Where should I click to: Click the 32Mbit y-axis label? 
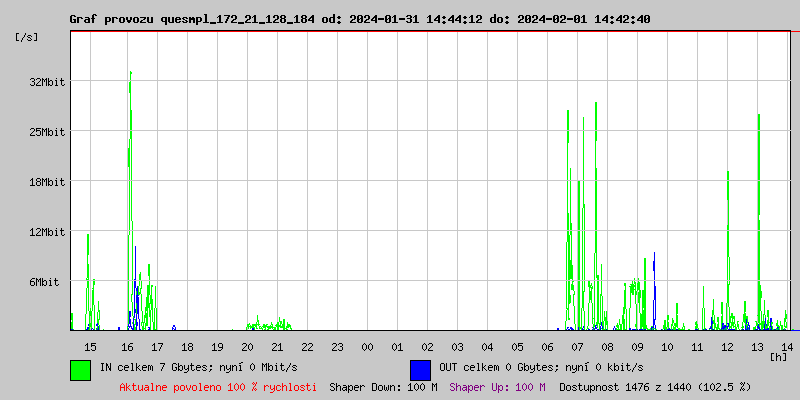click(x=47, y=82)
